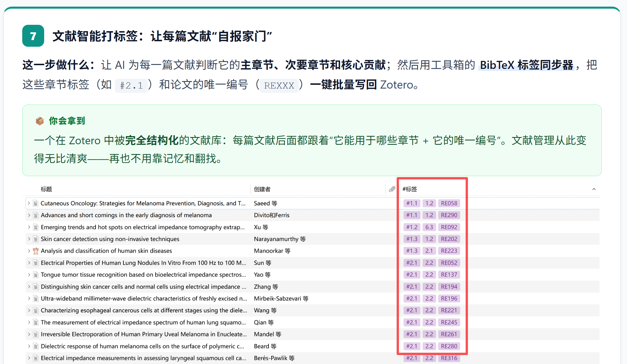Viewport: 627px width, 364px height.
Task: Click the RE290 tag
Action: [449, 215]
